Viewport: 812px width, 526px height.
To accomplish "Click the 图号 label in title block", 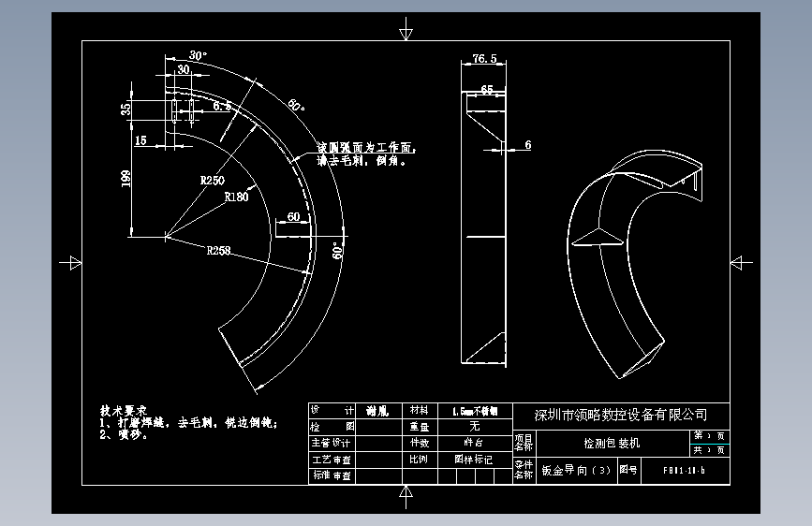I will click(628, 470).
